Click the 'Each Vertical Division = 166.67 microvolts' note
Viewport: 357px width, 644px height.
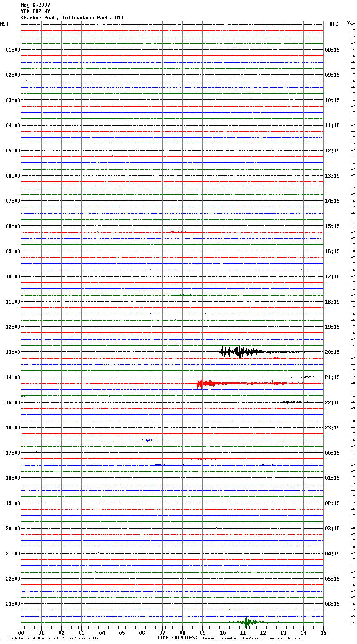pos(53,639)
